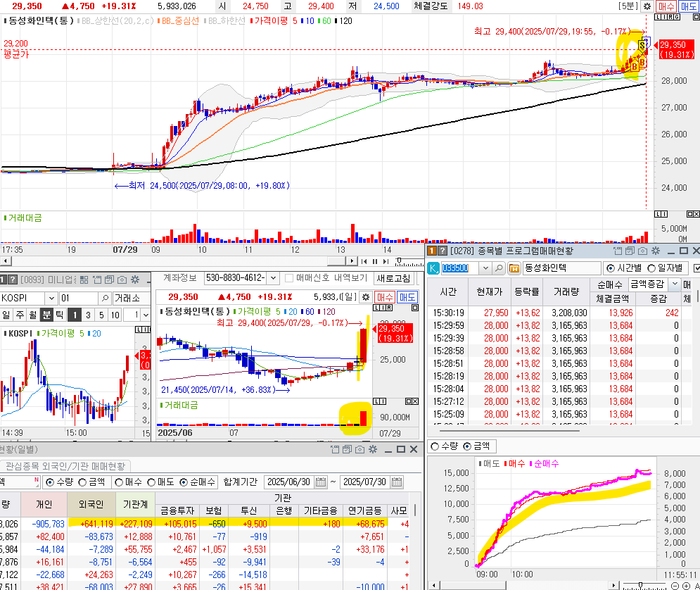Open calendar for end date 2025/07/30

pos(396,482)
